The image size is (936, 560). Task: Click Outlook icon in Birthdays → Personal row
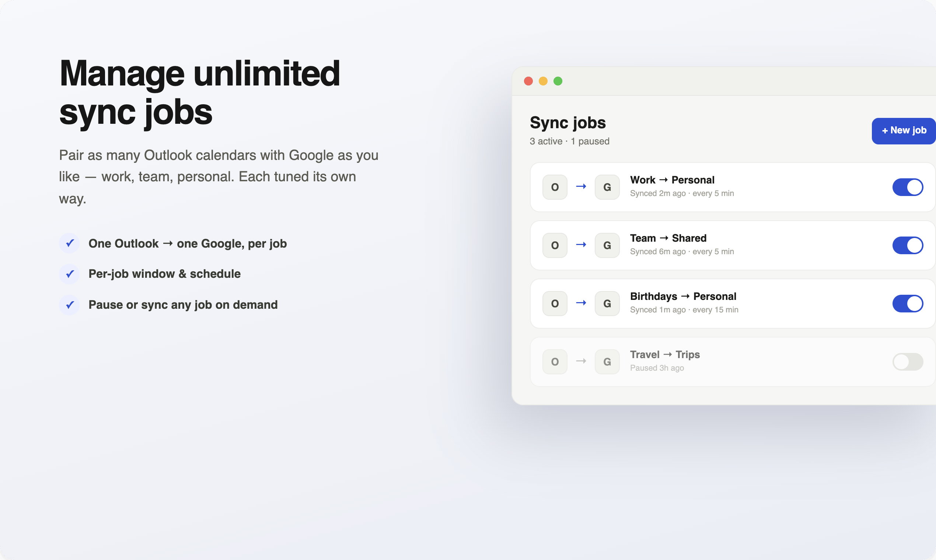click(x=555, y=304)
